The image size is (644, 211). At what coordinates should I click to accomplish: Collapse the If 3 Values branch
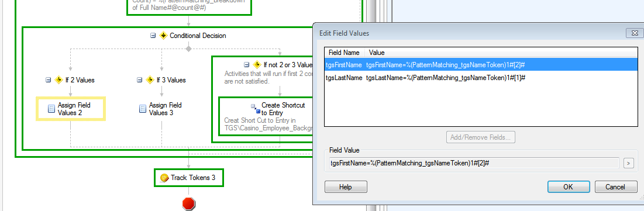point(140,80)
